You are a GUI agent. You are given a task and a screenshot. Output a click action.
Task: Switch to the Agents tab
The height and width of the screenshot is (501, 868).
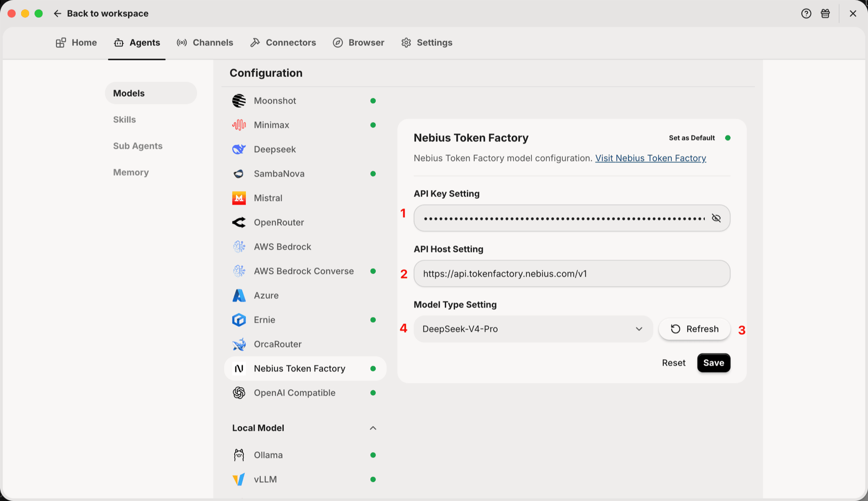coord(137,42)
